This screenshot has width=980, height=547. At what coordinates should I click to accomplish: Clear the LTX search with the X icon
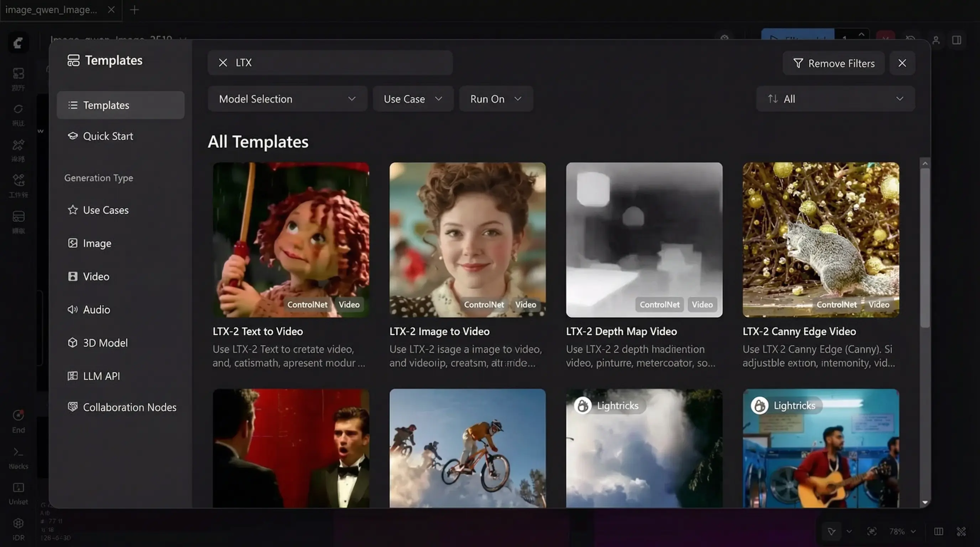[x=223, y=63]
